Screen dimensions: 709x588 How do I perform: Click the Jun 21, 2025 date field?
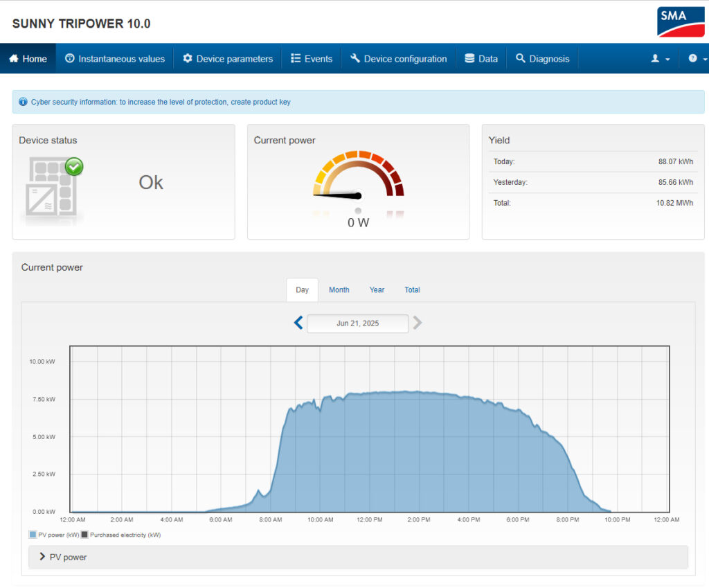tap(357, 323)
